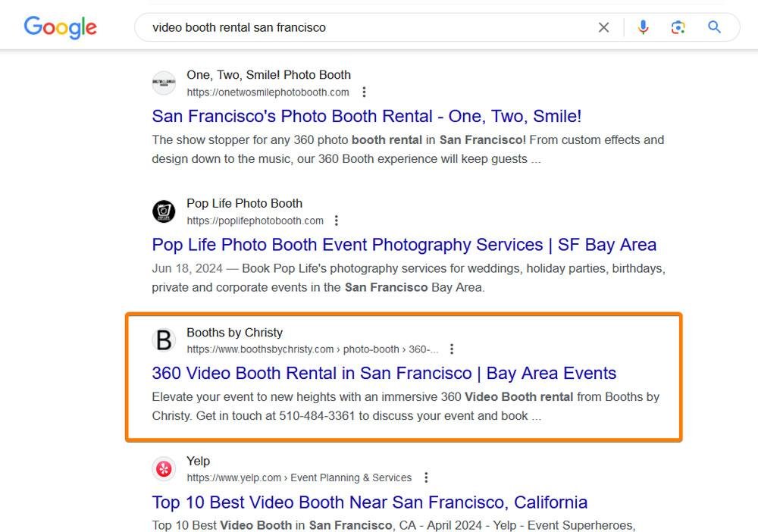Click the Google logo
The height and width of the screenshot is (532, 758).
[x=60, y=27]
